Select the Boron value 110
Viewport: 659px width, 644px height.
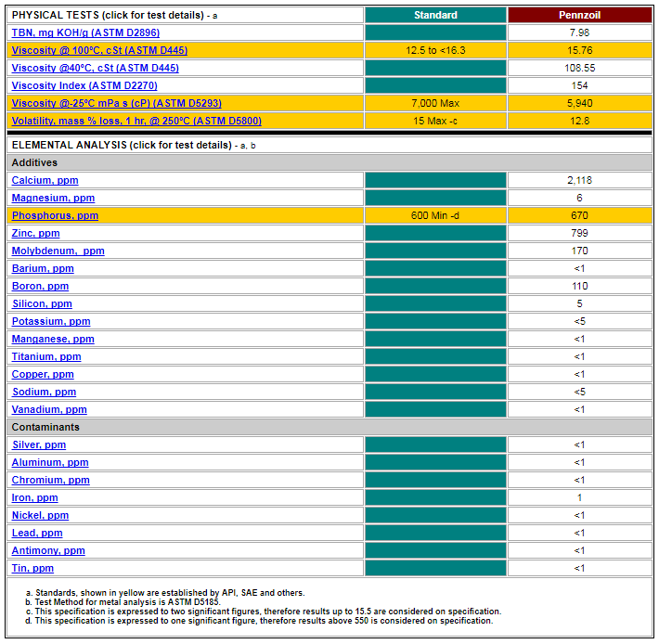(x=579, y=286)
